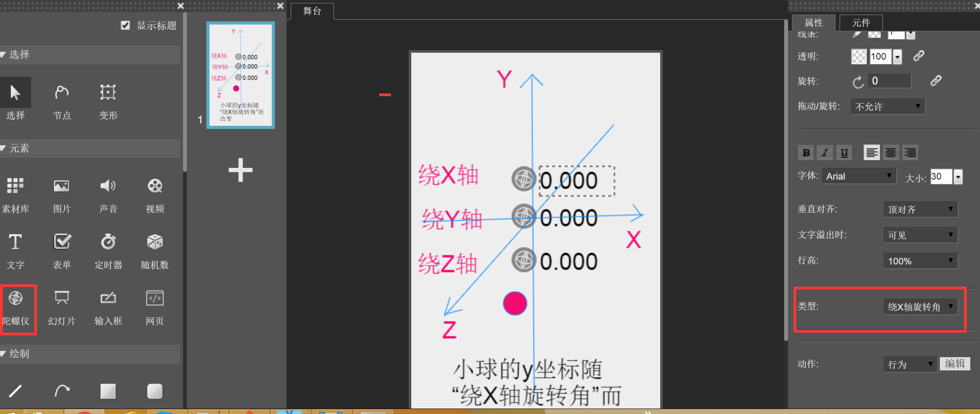Select the 舞台 stage tab

(311, 11)
